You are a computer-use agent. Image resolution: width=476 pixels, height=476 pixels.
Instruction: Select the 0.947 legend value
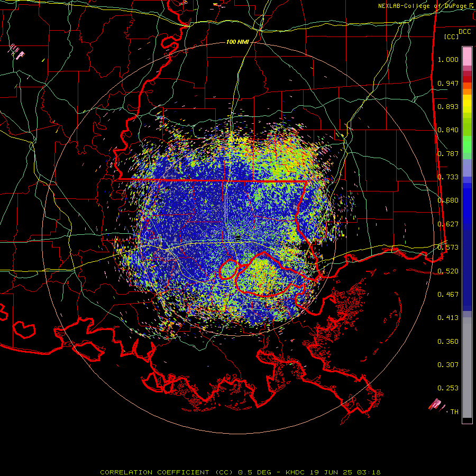click(448, 83)
